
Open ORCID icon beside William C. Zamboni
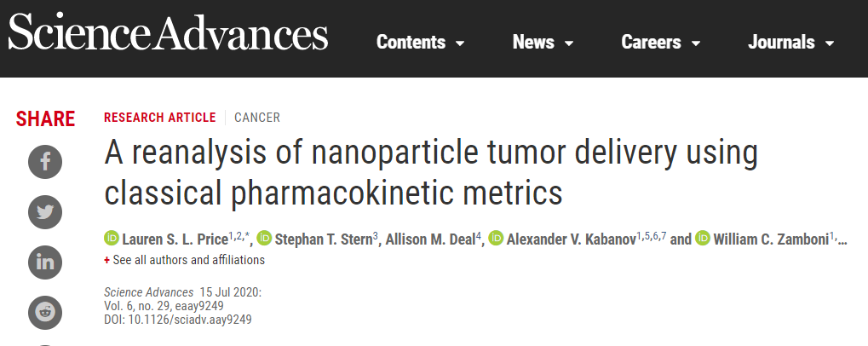[703, 239]
